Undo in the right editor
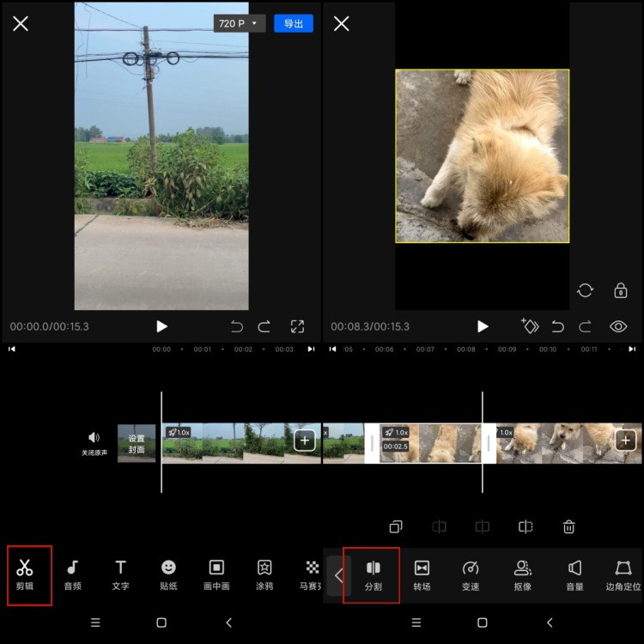Image resolution: width=644 pixels, height=644 pixels. [557, 326]
